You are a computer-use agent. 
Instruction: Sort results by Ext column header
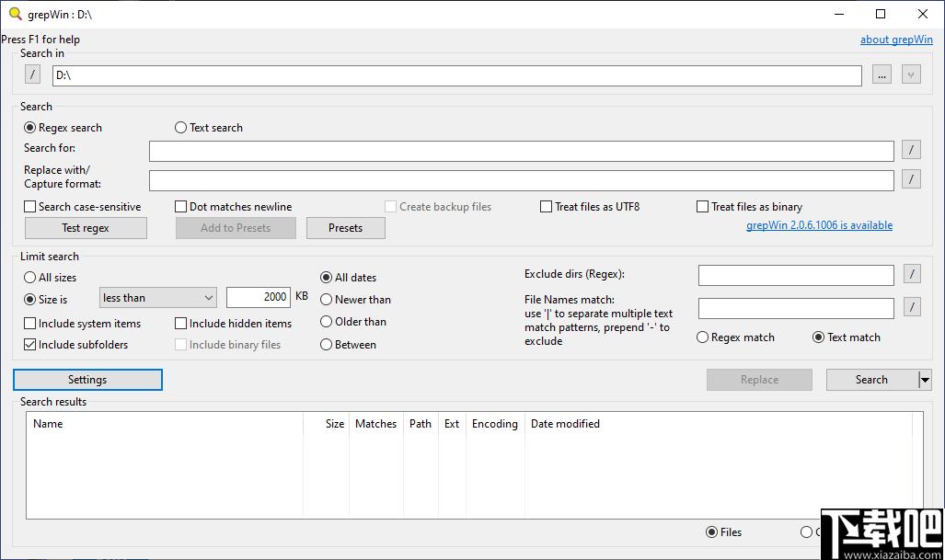(x=452, y=424)
